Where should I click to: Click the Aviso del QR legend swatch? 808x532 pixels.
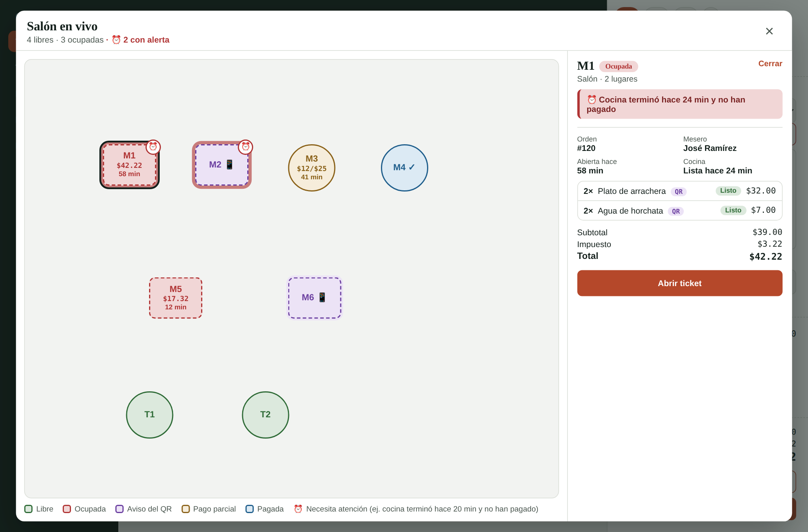(119, 509)
